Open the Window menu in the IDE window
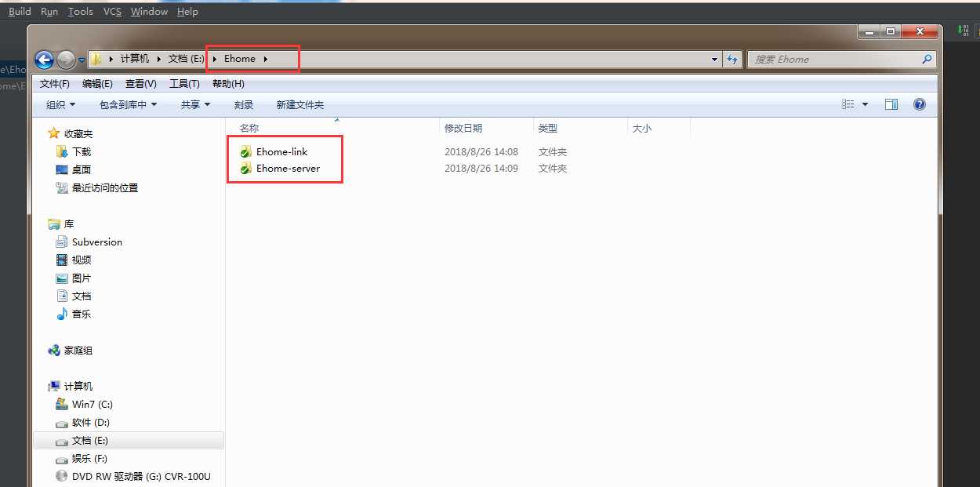The height and width of the screenshot is (487, 980). [x=149, y=12]
